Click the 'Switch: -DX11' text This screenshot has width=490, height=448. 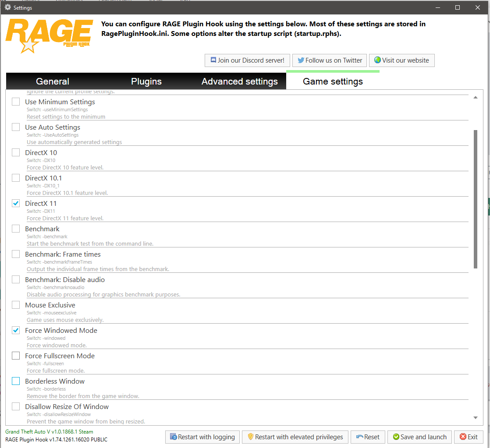[41, 211]
